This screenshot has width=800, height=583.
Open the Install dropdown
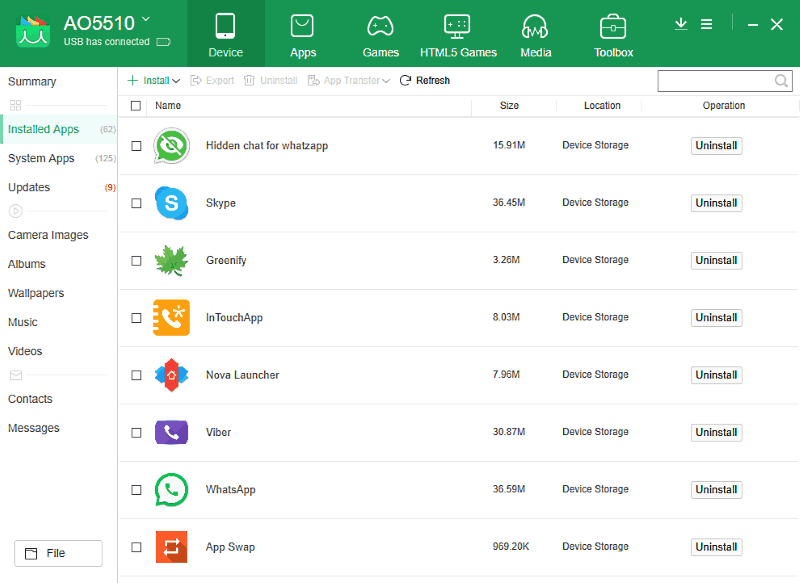point(154,81)
